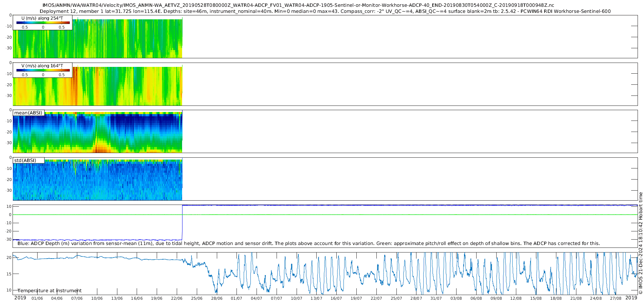Click the 'Temperature at instrument' label
The width and height of the screenshot is (644, 304).
tap(50, 291)
